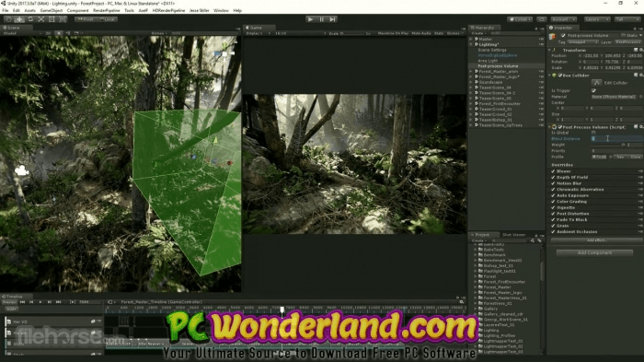Click the Add Component button
This screenshot has width=644, height=362.
tap(594, 252)
